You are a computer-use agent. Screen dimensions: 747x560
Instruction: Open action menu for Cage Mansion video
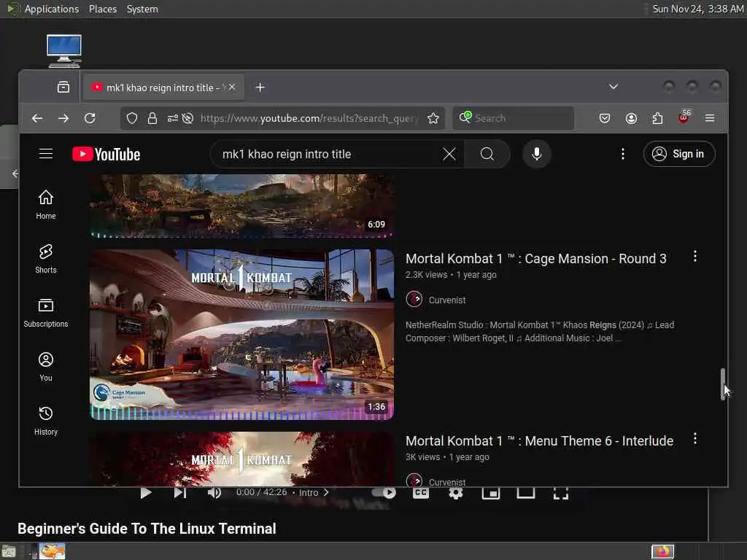[695, 256]
